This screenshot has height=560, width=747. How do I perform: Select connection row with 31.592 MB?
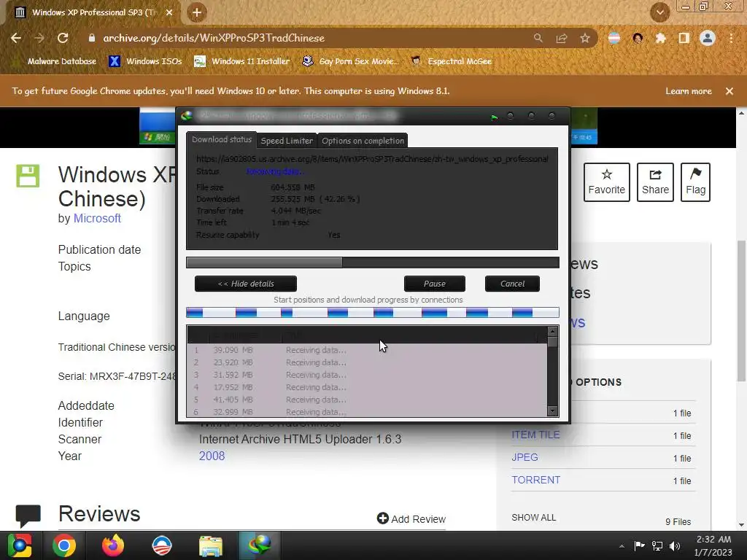[x=367, y=375]
